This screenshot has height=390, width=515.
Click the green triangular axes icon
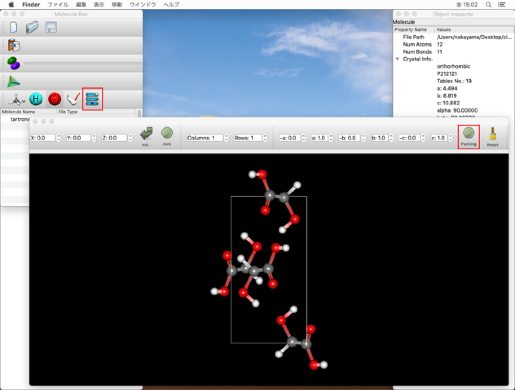point(14,81)
